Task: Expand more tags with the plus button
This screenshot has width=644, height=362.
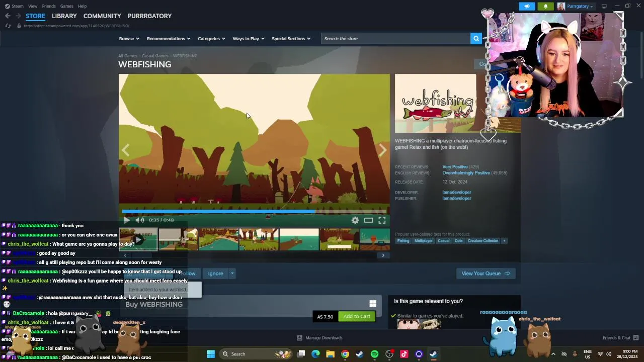Action: [x=504, y=241]
